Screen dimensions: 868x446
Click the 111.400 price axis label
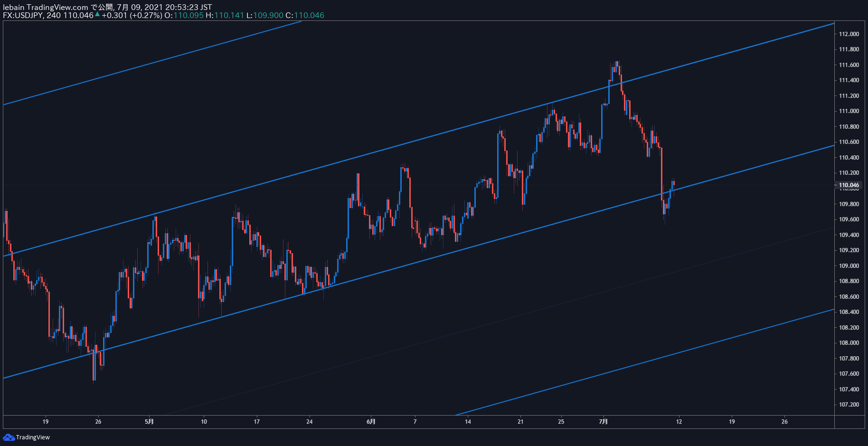849,80
